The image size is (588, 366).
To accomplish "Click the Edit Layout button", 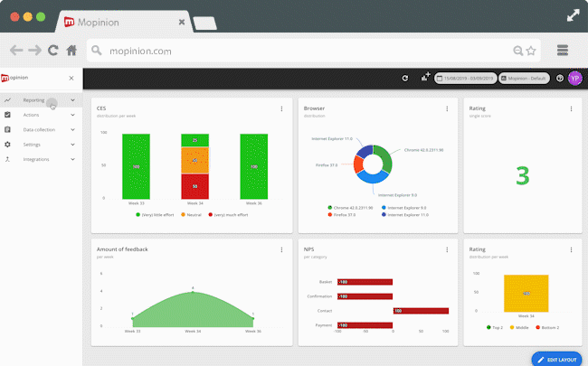I will pyautogui.click(x=557, y=359).
